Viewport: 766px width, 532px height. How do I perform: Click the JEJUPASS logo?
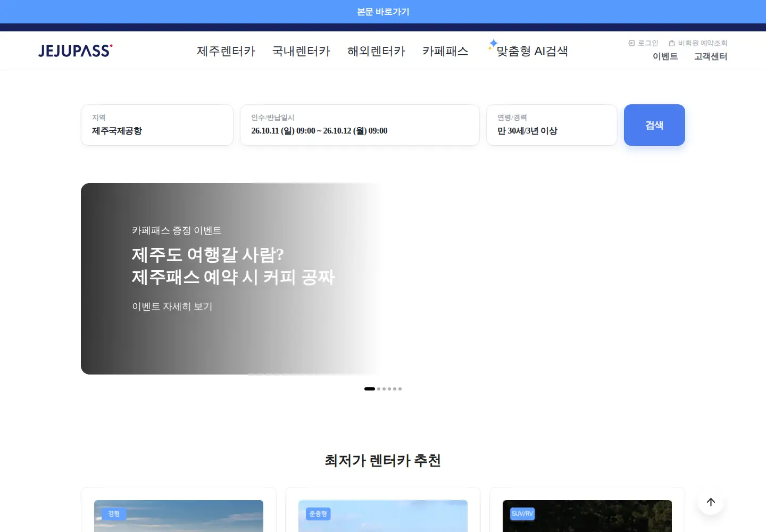76,51
